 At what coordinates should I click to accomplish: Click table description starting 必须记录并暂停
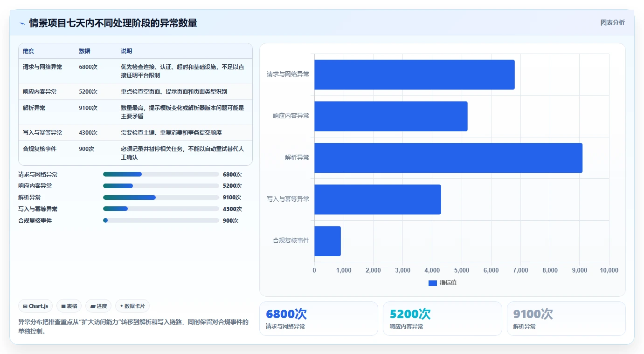point(182,153)
